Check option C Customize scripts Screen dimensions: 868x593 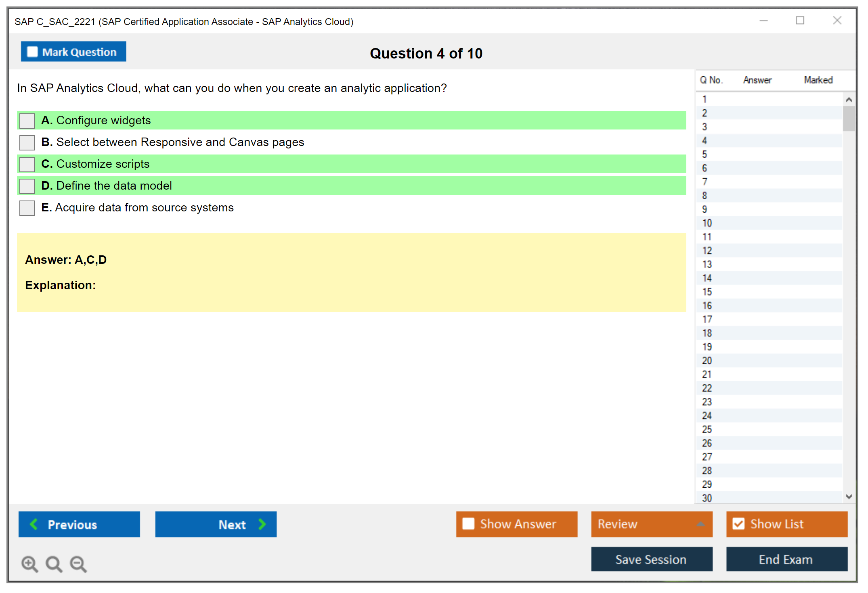point(27,164)
